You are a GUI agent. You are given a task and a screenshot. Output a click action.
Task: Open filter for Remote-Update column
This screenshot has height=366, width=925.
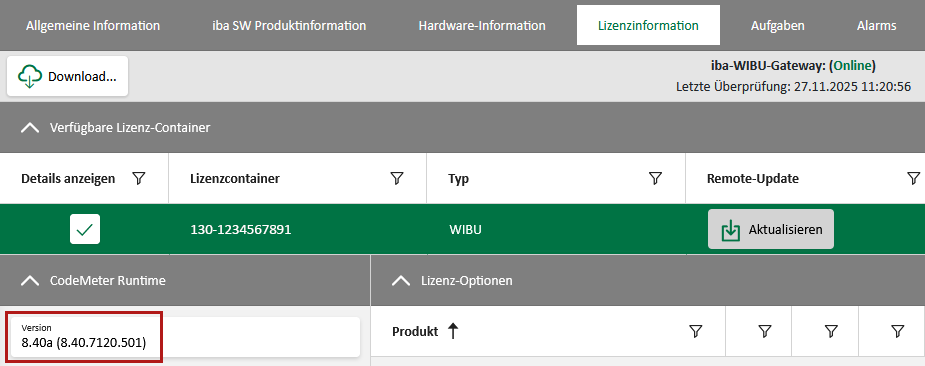913,178
